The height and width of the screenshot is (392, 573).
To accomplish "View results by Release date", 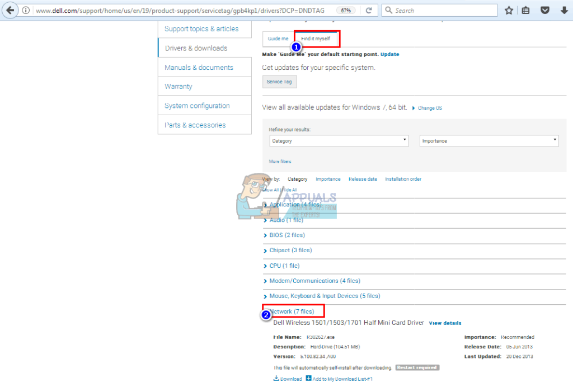I will [363, 180].
